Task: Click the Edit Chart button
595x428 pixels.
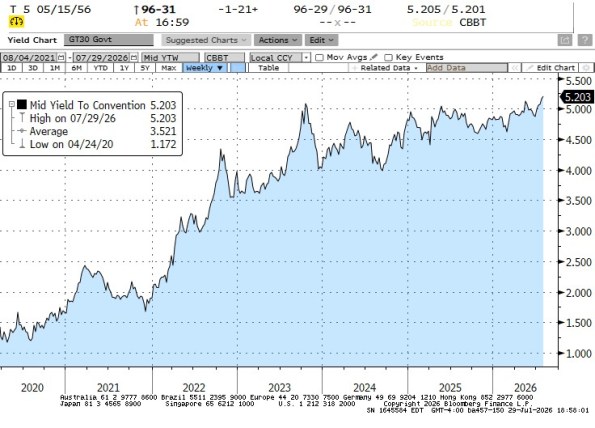Action: pyautogui.click(x=551, y=68)
